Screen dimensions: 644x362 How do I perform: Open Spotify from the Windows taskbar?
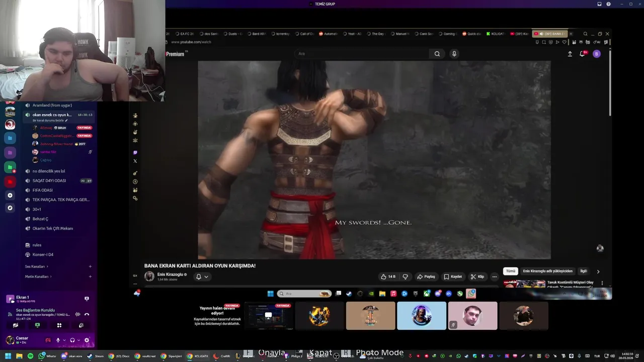30,356
